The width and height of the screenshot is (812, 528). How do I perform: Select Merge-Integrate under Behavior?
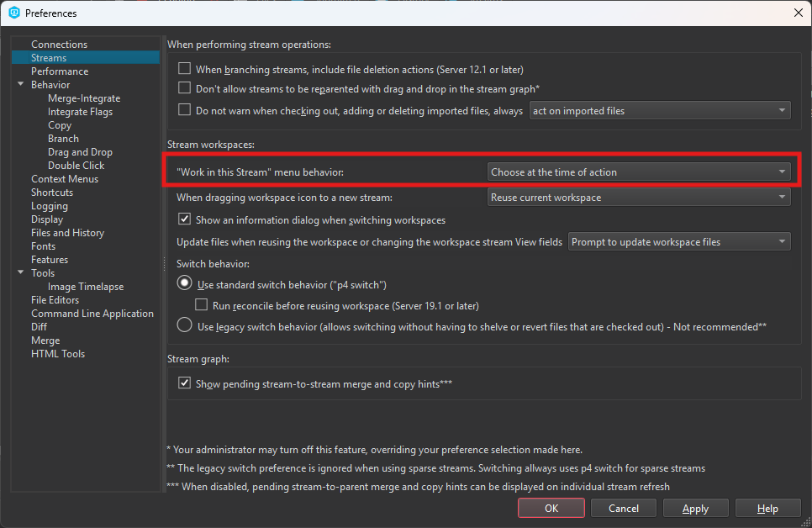(x=84, y=98)
